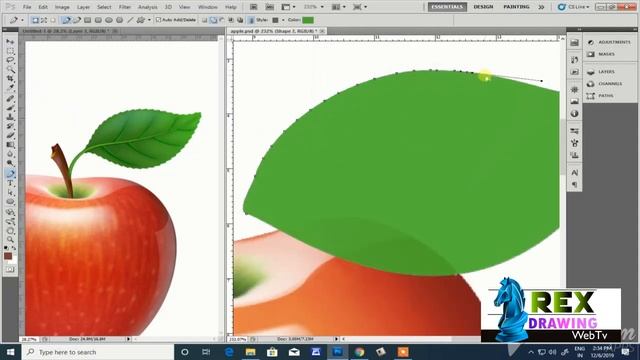The width and height of the screenshot is (640, 360).
Task: Click the Style swatch in options bar
Action: click(x=275, y=20)
